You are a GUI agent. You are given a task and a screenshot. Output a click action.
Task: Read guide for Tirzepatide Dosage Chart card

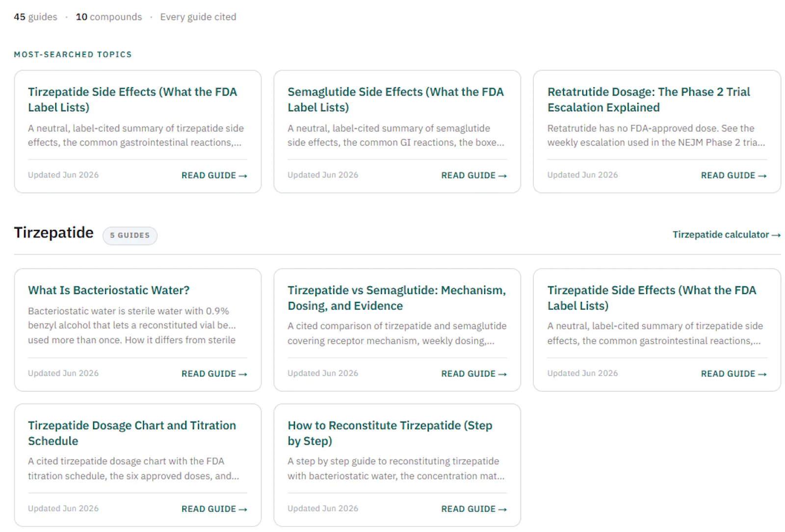coord(214,509)
